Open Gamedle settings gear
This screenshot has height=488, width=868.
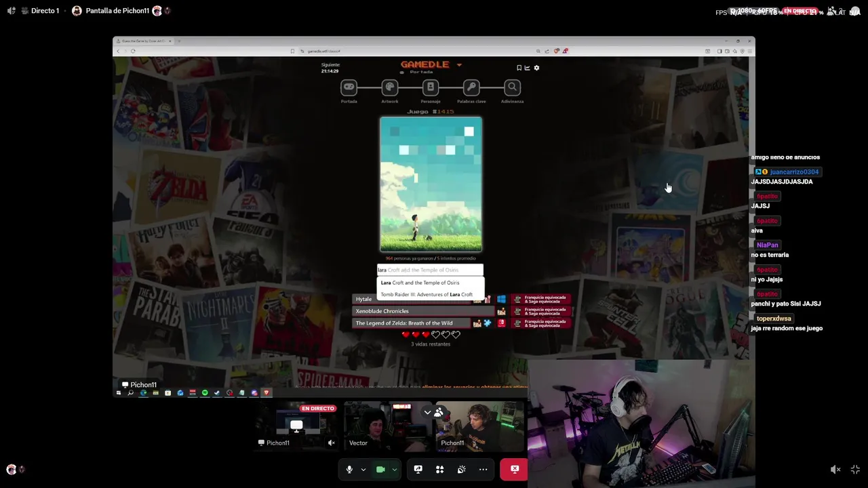536,68
